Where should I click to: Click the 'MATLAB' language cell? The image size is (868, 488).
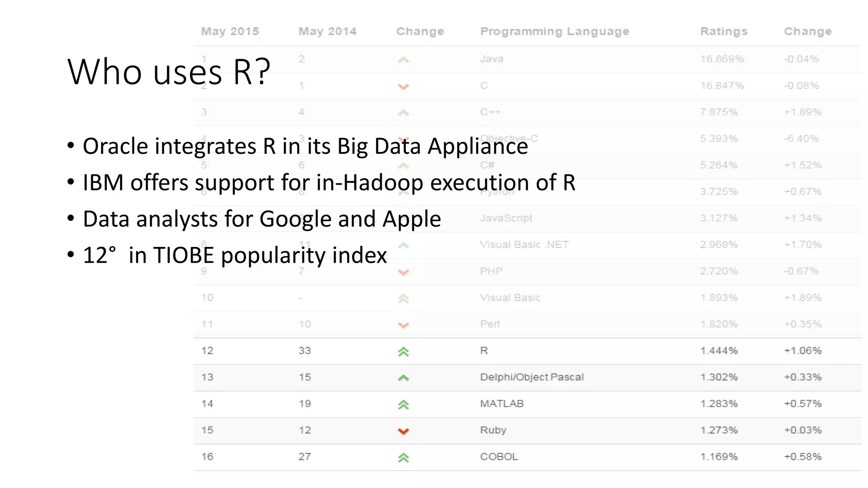(x=502, y=404)
